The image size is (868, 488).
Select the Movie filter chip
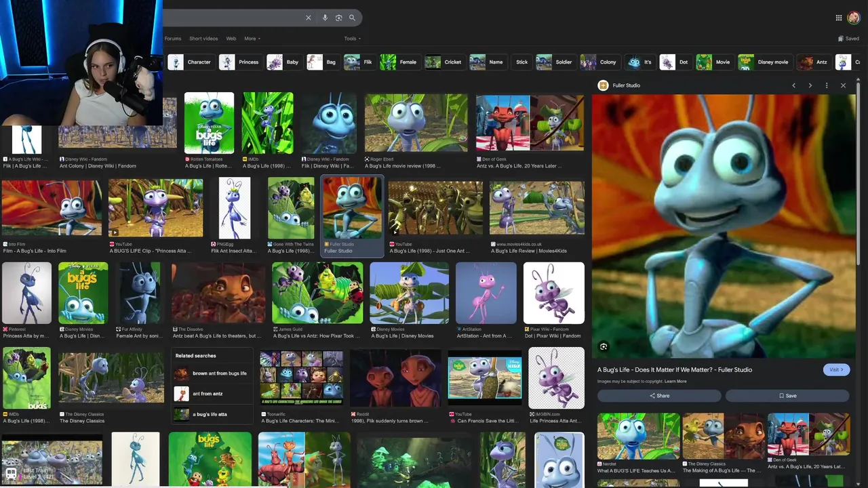tap(714, 62)
